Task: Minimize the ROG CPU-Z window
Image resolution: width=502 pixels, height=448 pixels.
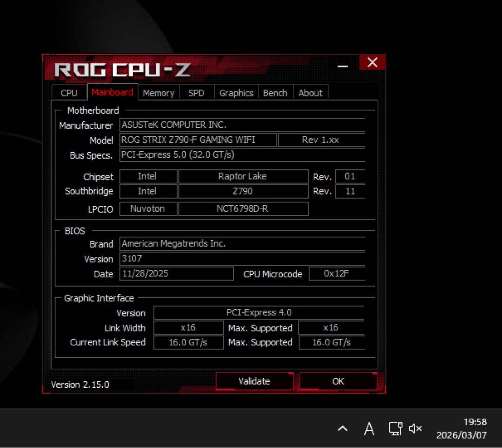Action: point(343,66)
